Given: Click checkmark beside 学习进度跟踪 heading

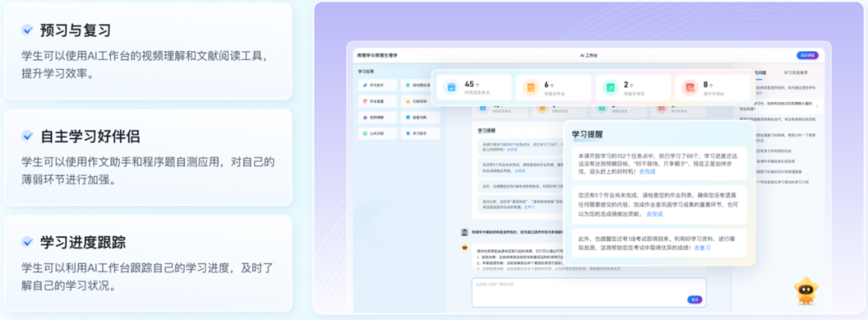Looking at the screenshot, I should (27, 242).
